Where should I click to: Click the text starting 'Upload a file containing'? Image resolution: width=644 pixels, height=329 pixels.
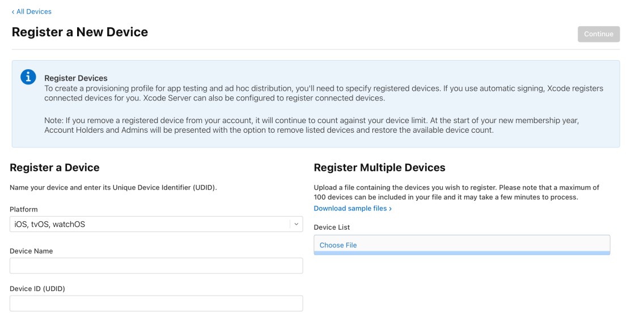point(456,192)
